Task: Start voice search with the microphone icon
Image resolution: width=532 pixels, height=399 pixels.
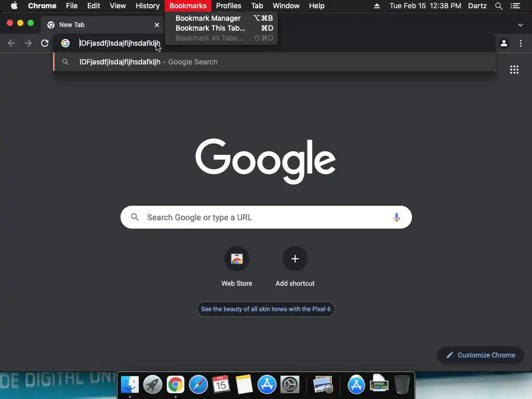Action: (396, 217)
